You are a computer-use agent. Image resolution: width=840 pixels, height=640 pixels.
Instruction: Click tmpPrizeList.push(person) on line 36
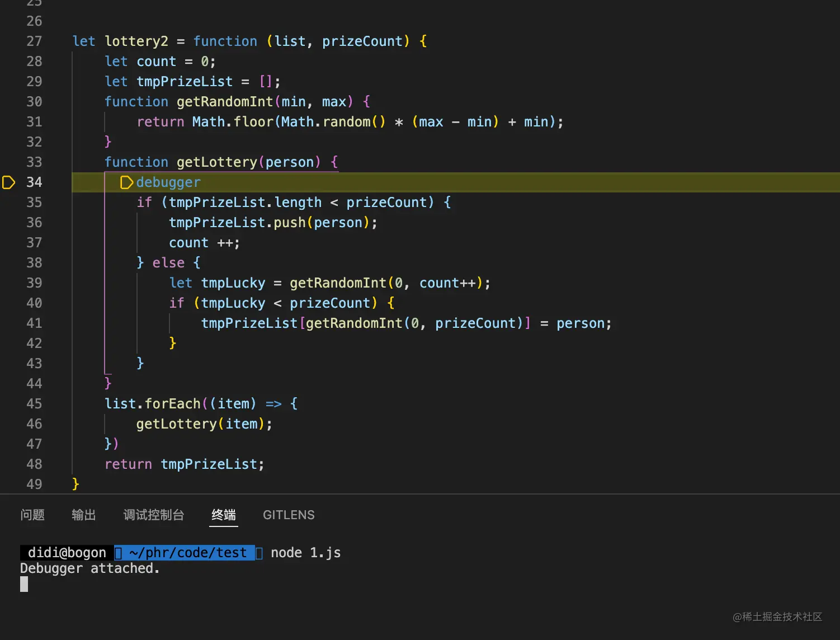pyautogui.click(x=269, y=223)
